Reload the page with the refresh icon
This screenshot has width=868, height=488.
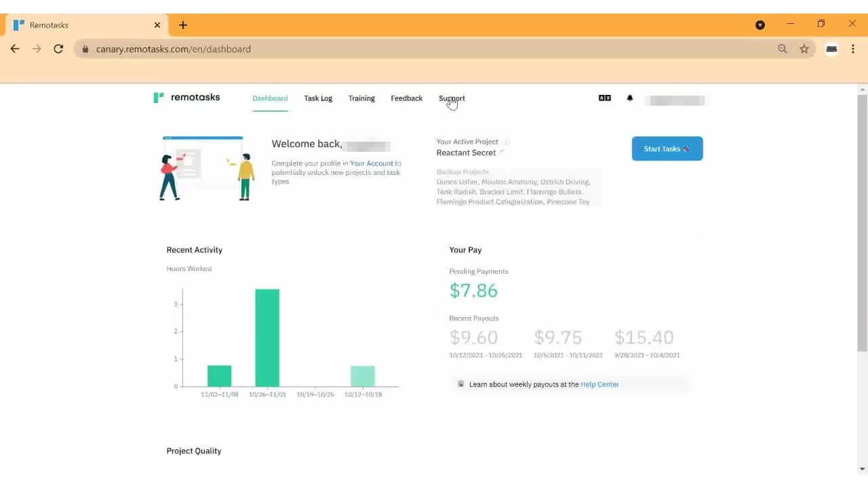pyautogui.click(x=58, y=49)
